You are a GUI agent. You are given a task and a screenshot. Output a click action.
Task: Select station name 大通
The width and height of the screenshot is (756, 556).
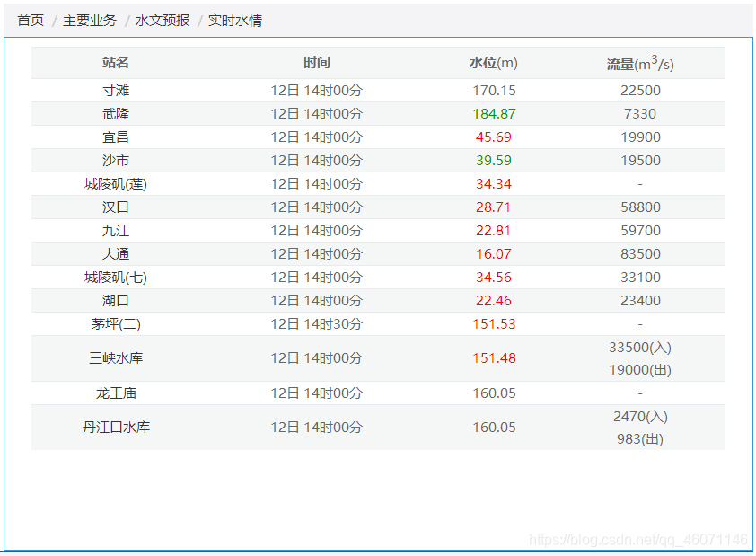(116, 254)
